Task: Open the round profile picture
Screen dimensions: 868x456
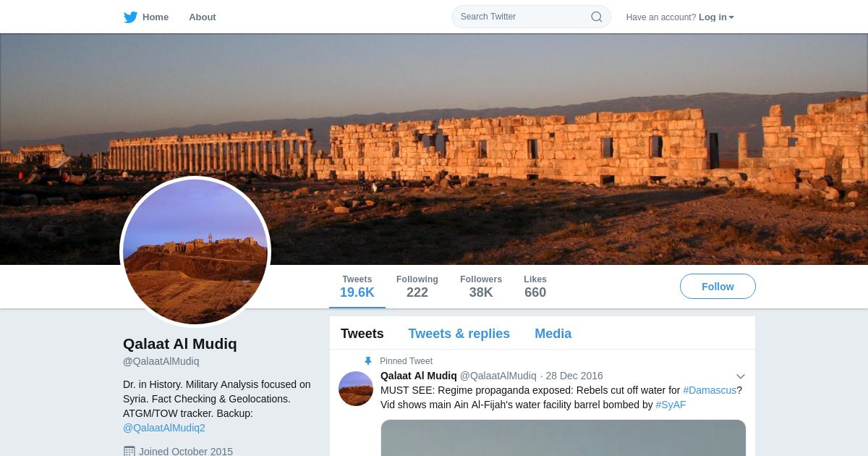Action: click(195, 252)
